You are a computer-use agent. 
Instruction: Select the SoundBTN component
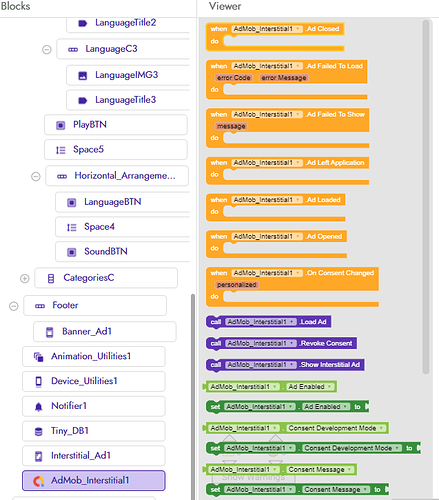(x=122, y=252)
